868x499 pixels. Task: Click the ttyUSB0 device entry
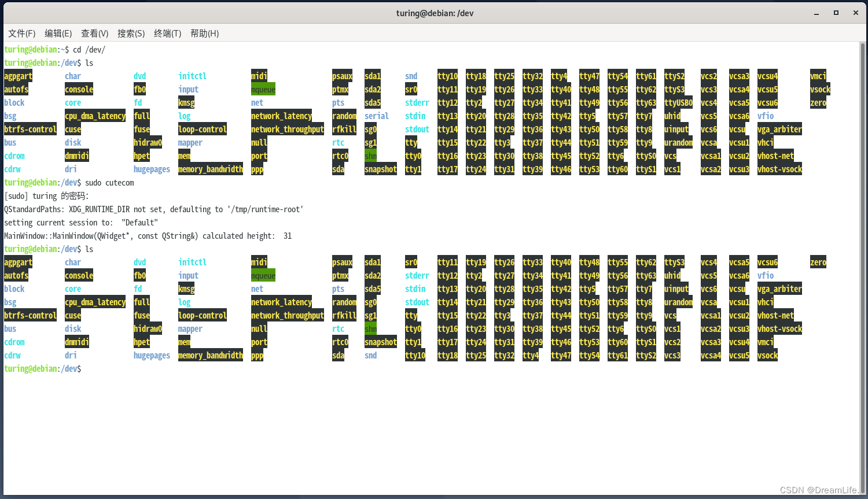click(678, 103)
